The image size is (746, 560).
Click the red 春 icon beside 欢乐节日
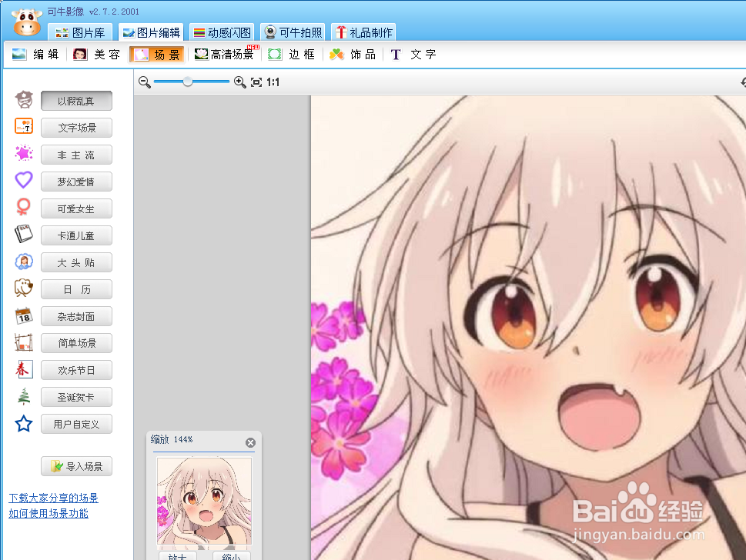(x=24, y=369)
